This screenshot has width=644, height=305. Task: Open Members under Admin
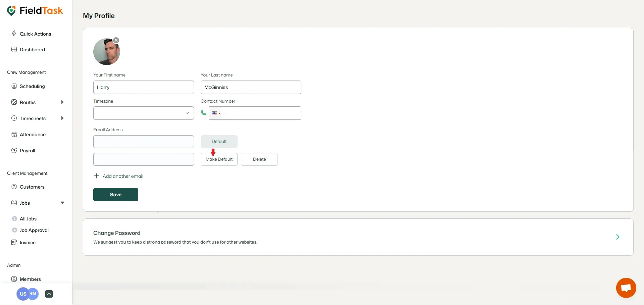tap(30, 279)
